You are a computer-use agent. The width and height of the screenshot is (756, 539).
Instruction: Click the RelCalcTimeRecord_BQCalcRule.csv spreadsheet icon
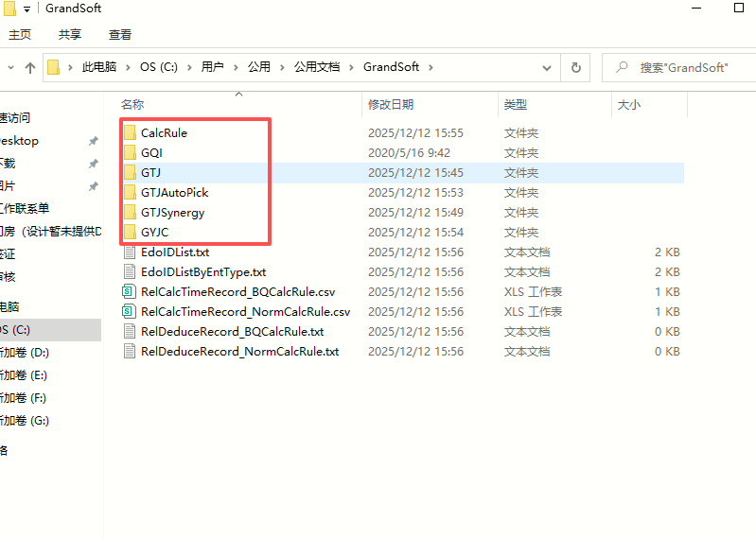tap(128, 292)
